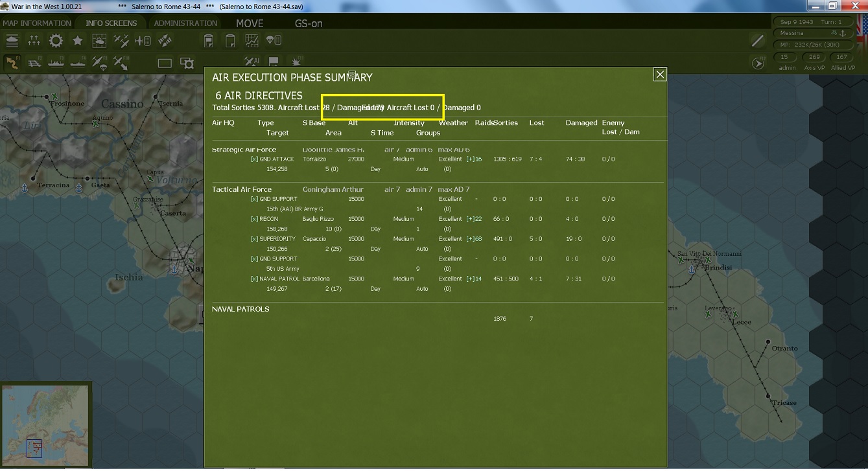868x471 pixels.
Task: Toggle the [x] beside GND ATTACK directive
Action: (254, 159)
